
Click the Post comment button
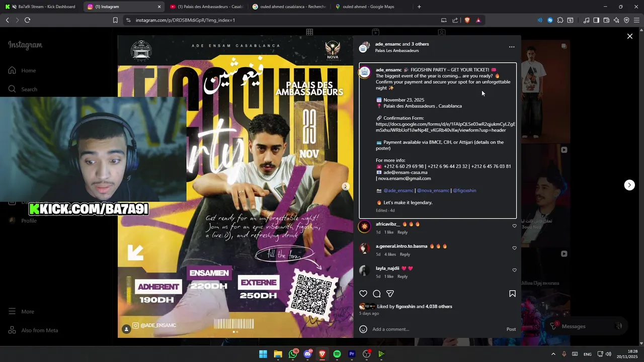point(511,329)
